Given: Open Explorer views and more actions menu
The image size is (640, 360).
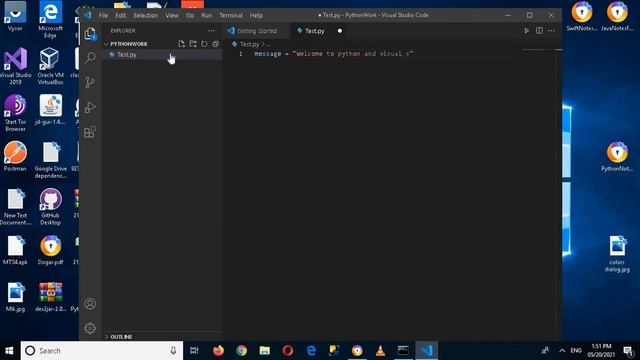Looking at the screenshot, I should 211,31.
